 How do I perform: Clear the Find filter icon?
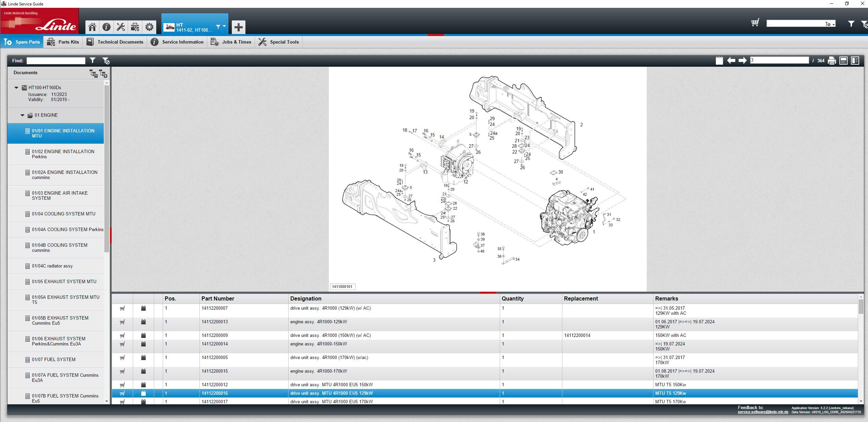click(x=106, y=61)
